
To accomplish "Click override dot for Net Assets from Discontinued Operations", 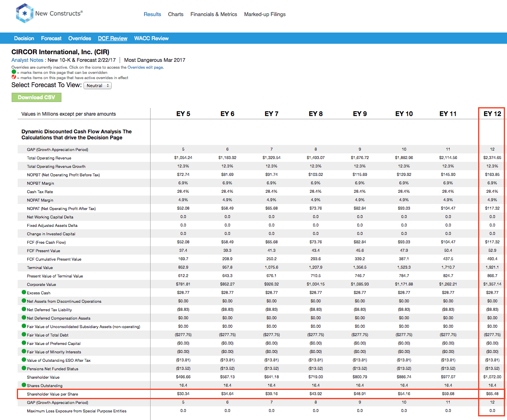I will pos(24,301).
